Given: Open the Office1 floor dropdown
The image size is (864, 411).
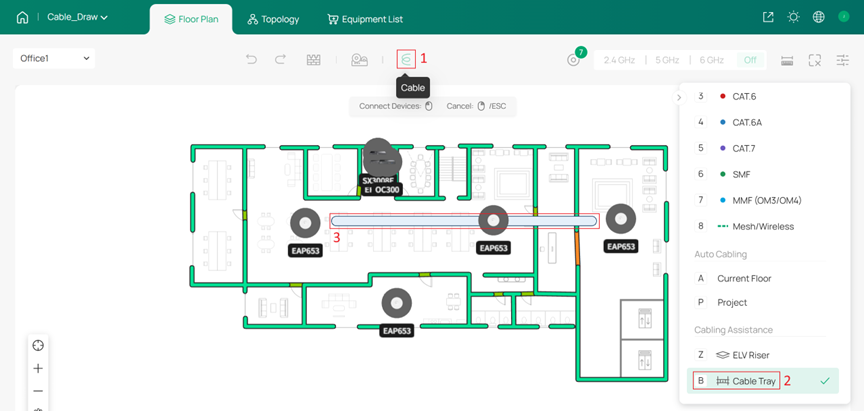Looking at the screenshot, I should pyautogui.click(x=55, y=58).
